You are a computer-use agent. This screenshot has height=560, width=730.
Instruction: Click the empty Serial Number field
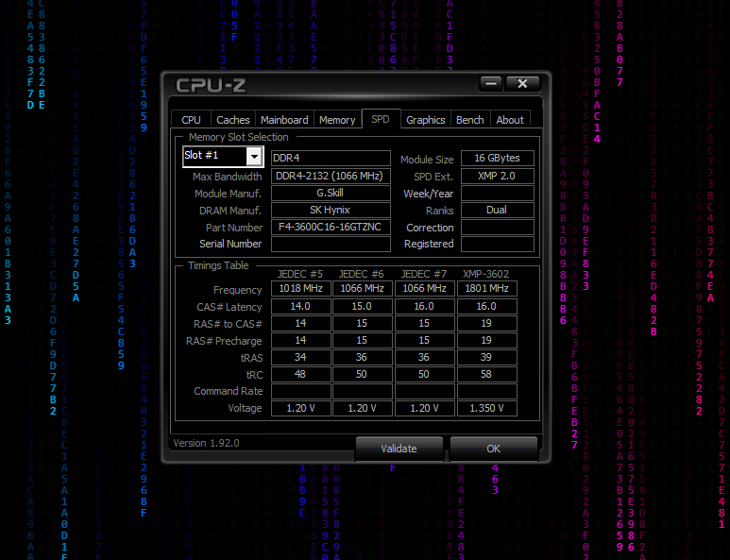tap(331, 244)
